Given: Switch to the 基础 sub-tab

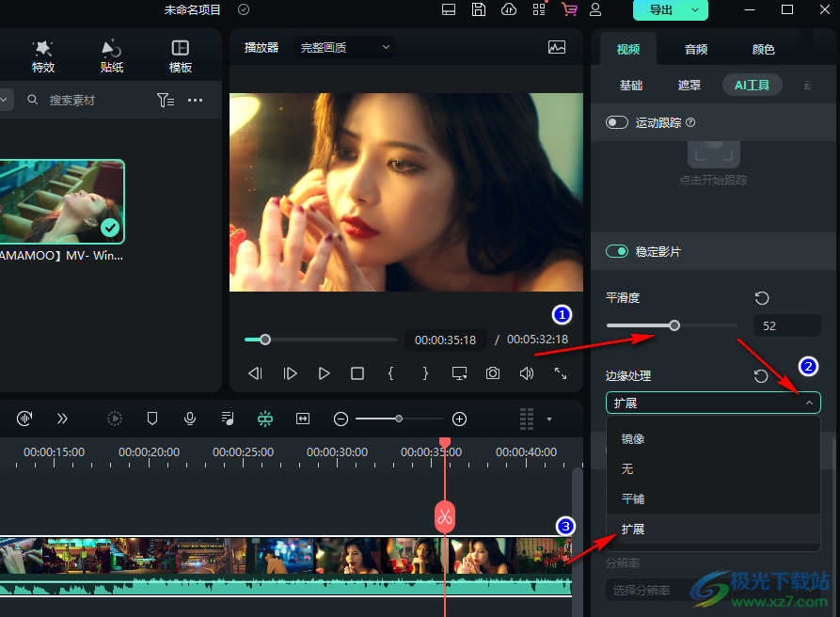Looking at the screenshot, I should pyautogui.click(x=631, y=86).
